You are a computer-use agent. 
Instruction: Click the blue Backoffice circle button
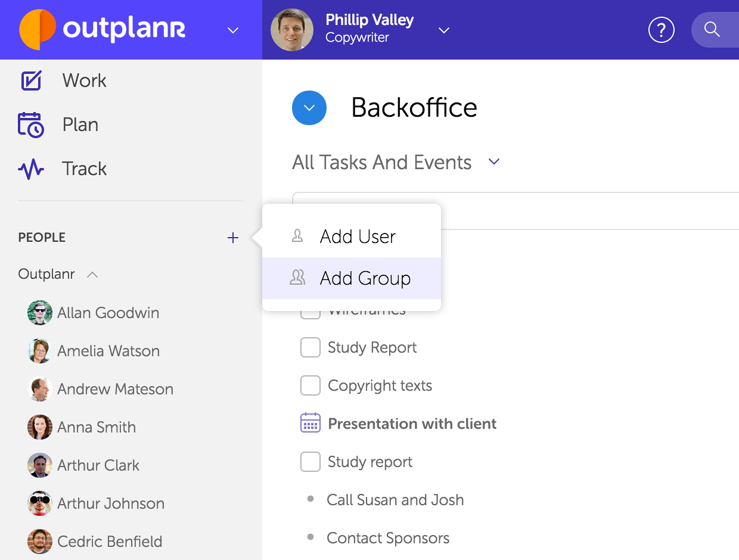pyautogui.click(x=309, y=108)
